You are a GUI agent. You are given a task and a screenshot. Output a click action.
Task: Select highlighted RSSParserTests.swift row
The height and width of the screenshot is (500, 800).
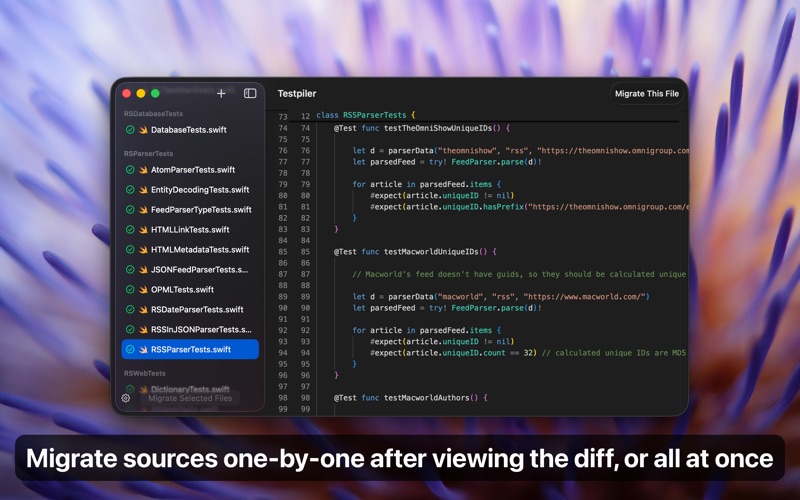click(190, 349)
